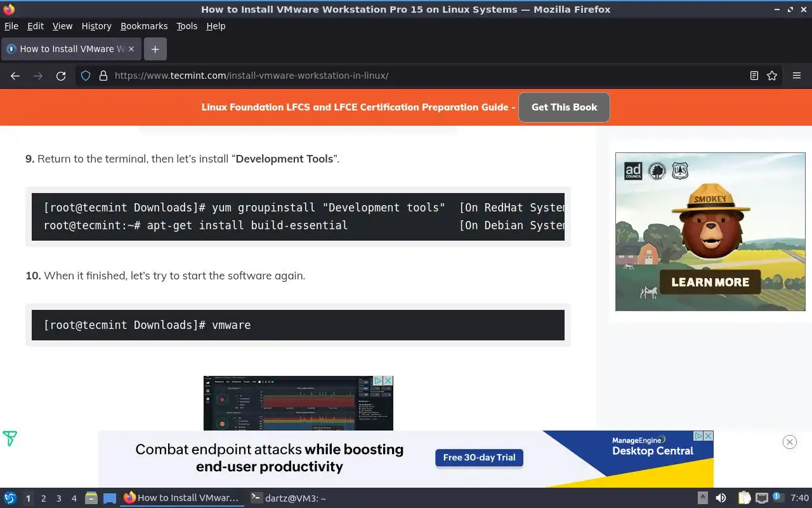
Task: Show site security padlock information
Action: (103, 76)
